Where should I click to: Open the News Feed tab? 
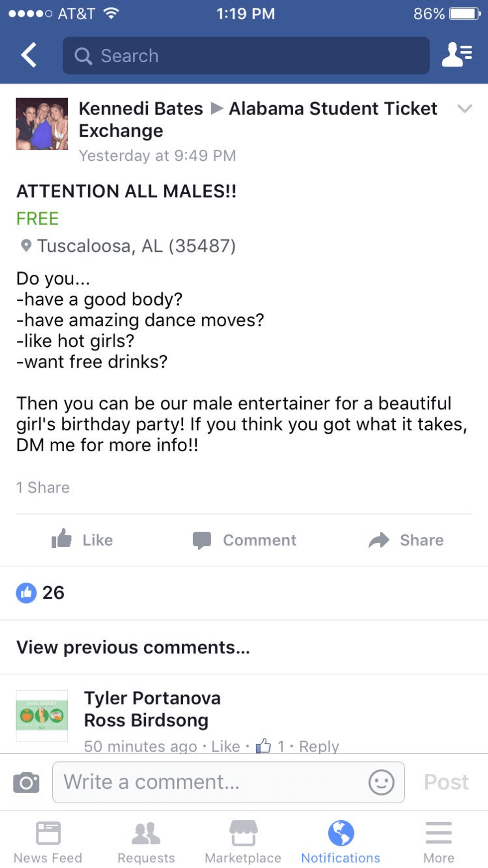click(48, 841)
